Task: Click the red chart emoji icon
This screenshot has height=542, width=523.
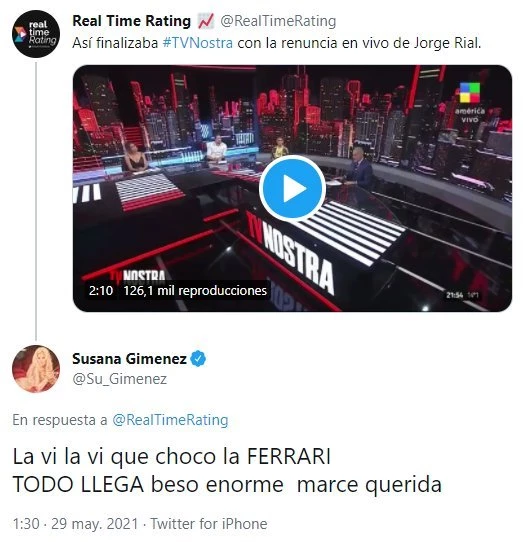Action: (206, 21)
